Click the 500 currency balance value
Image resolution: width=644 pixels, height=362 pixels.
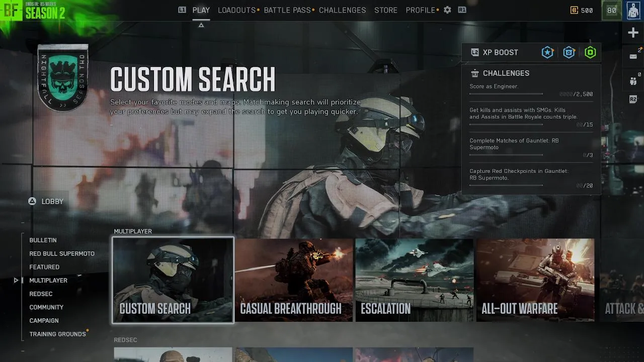(587, 10)
